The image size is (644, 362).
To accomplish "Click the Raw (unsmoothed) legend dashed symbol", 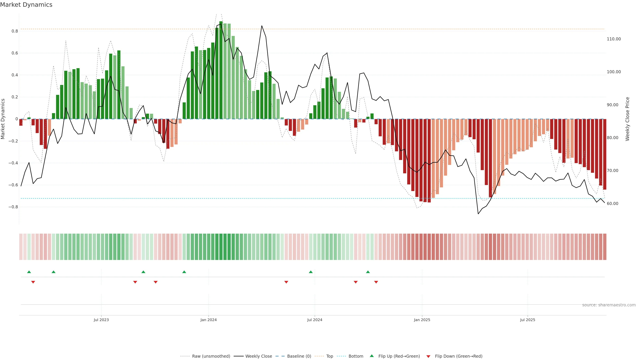I will [x=185, y=356].
